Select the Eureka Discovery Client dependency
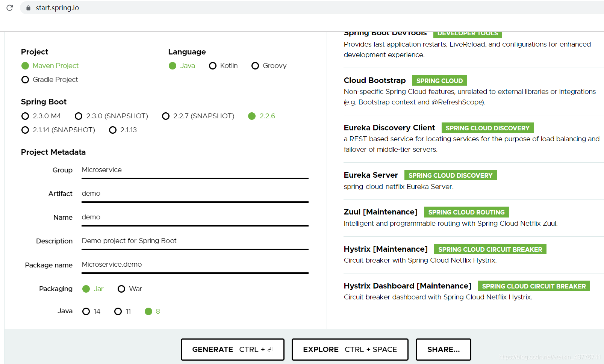 point(389,128)
